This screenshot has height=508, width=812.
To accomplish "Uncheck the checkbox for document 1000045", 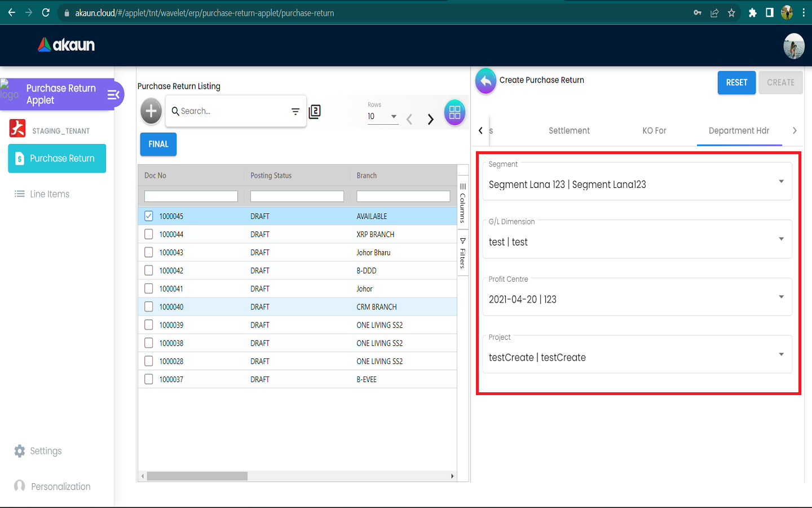I will tap(149, 216).
